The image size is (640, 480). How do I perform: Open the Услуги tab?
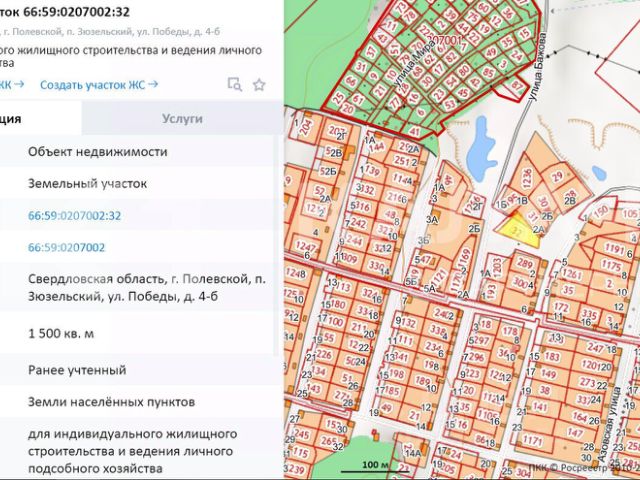182,118
